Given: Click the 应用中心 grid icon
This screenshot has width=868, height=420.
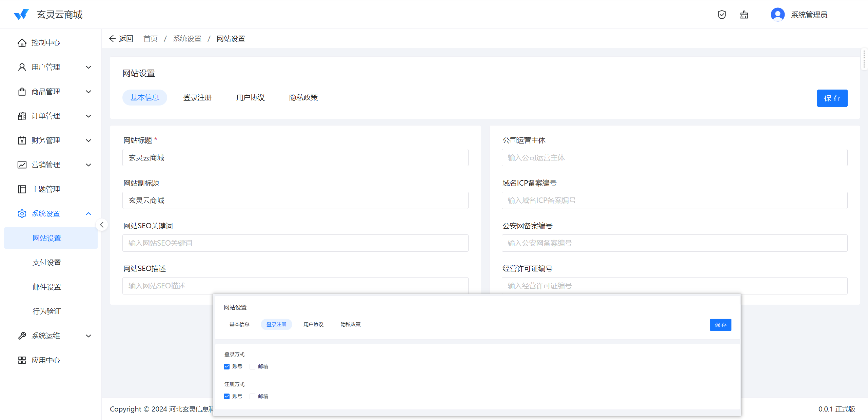Looking at the screenshot, I should coord(22,360).
